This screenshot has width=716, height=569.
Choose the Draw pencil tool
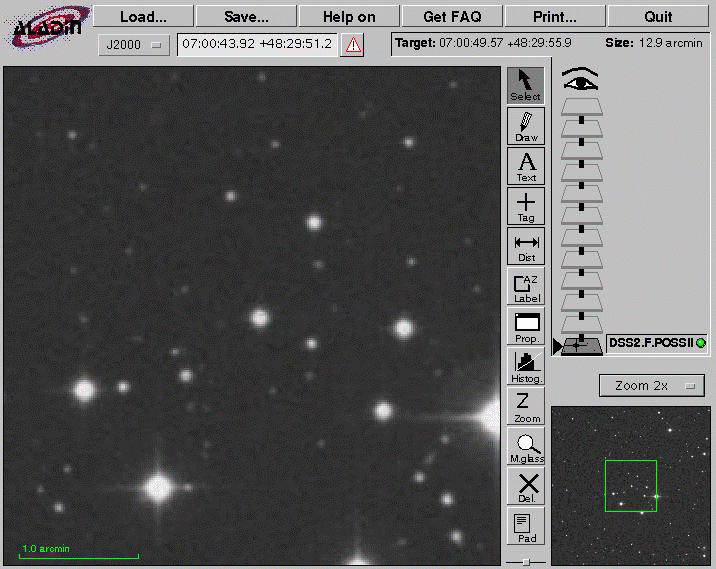tap(526, 126)
